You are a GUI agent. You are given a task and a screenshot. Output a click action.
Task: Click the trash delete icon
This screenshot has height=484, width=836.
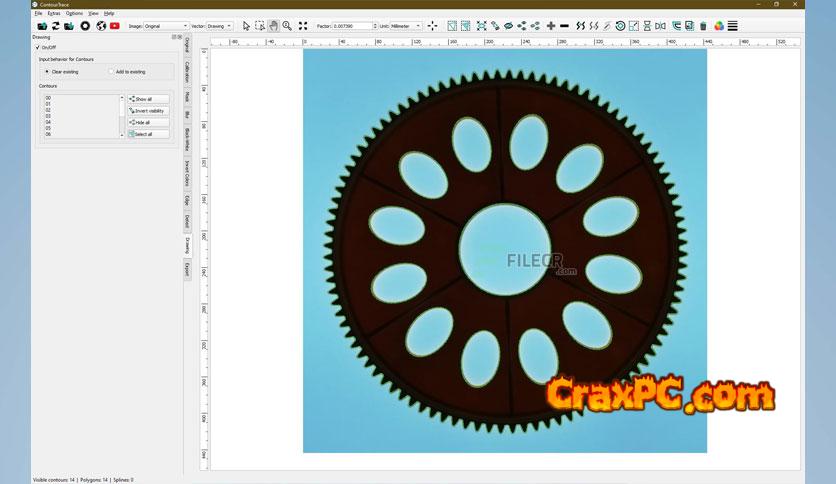703,26
